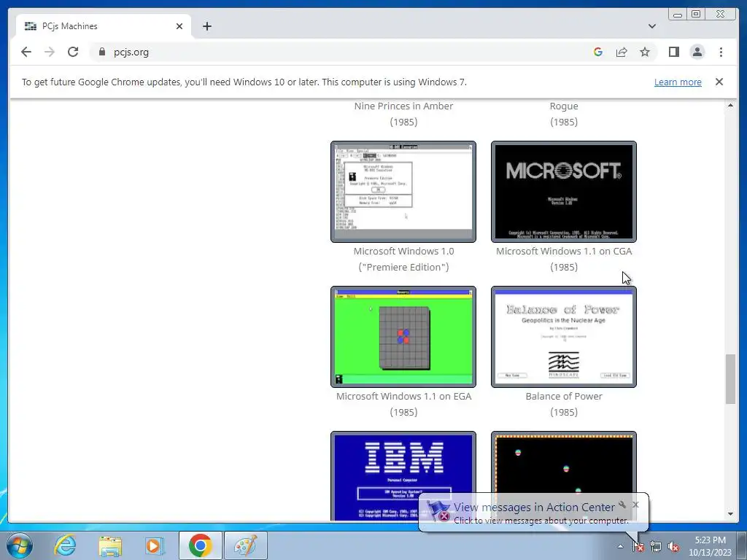Open a new browser tab
Screen dimensions: 747x560
tap(206, 26)
